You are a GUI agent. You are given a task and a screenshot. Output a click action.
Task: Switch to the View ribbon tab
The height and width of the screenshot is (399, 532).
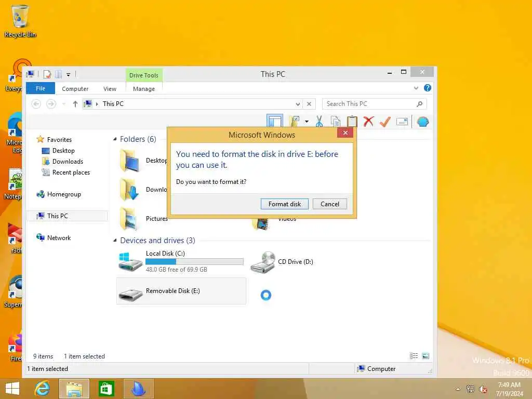click(x=110, y=88)
